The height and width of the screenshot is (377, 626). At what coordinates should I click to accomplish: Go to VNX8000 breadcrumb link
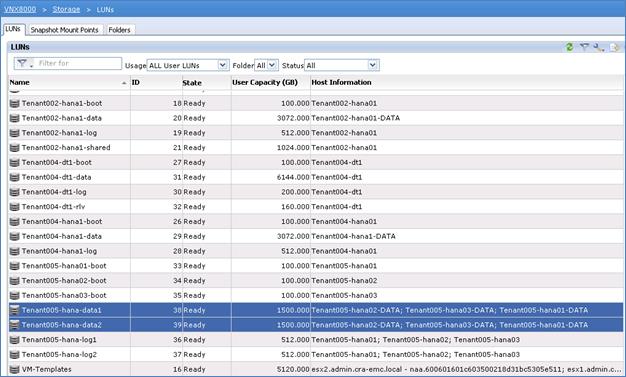20,9
